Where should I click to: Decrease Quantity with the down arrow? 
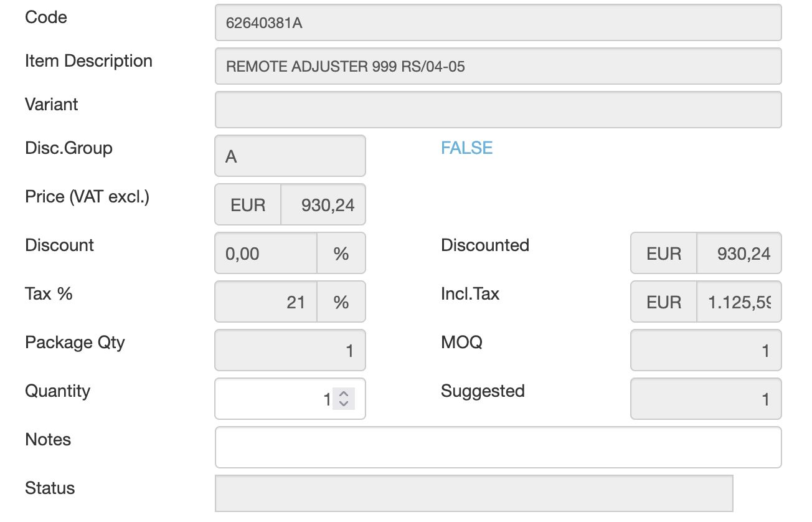[x=344, y=404]
